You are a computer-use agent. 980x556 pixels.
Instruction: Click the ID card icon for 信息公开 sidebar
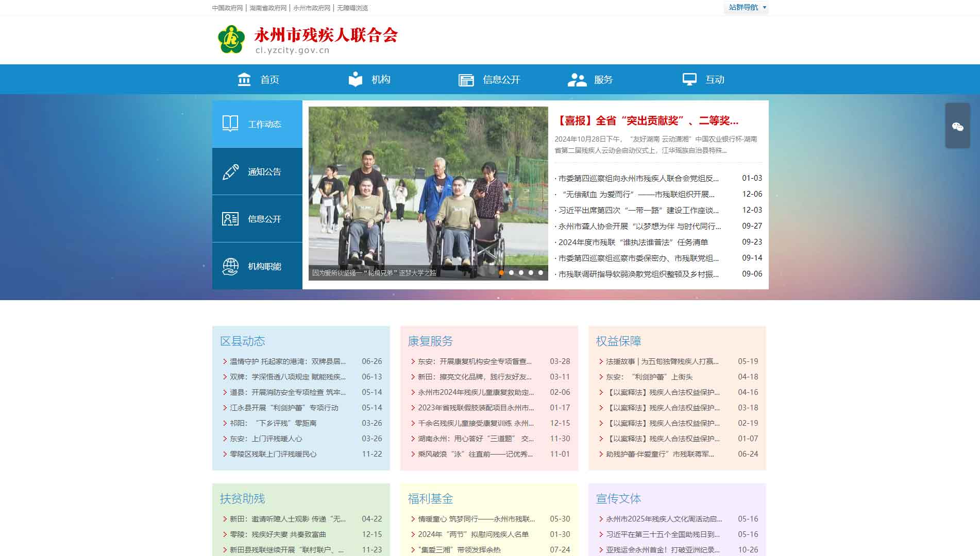[x=230, y=219]
